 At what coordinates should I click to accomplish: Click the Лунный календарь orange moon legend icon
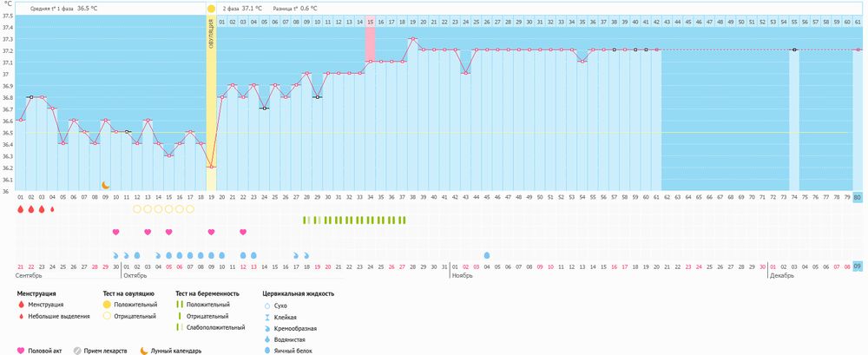(144, 351)
